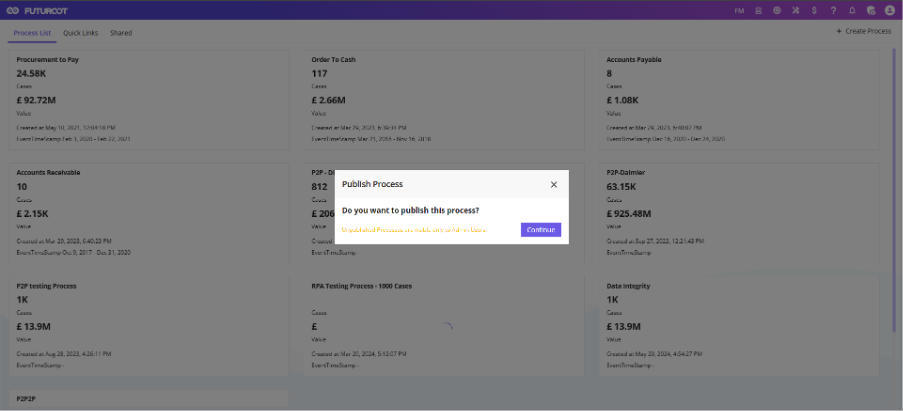Click the FM label in top bar

(739, 10)
